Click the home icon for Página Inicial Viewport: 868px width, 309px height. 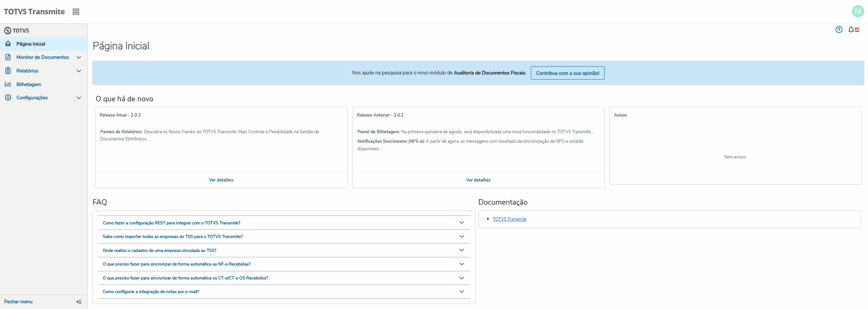point(8,44)
